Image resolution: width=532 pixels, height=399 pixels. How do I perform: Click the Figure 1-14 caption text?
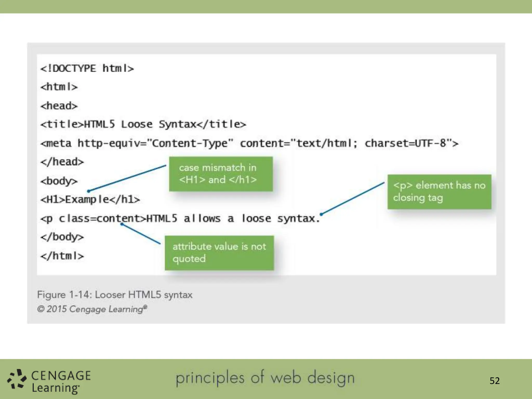(x=115, y=295)
